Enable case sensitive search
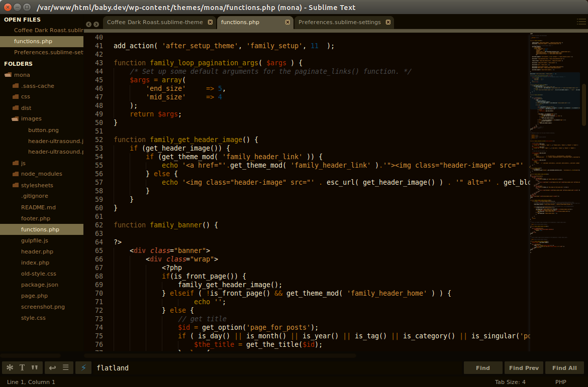The width and height of the screenshot is (588, 387). pos(22,367)
